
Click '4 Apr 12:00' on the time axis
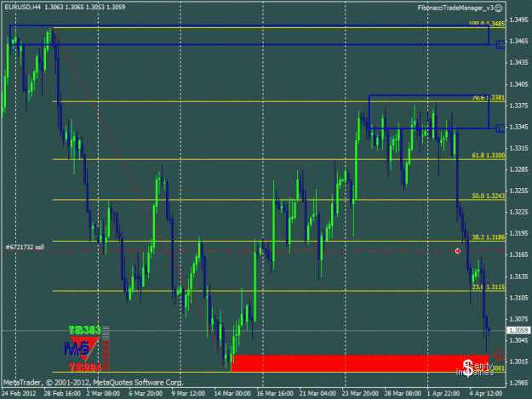(485, 394)
